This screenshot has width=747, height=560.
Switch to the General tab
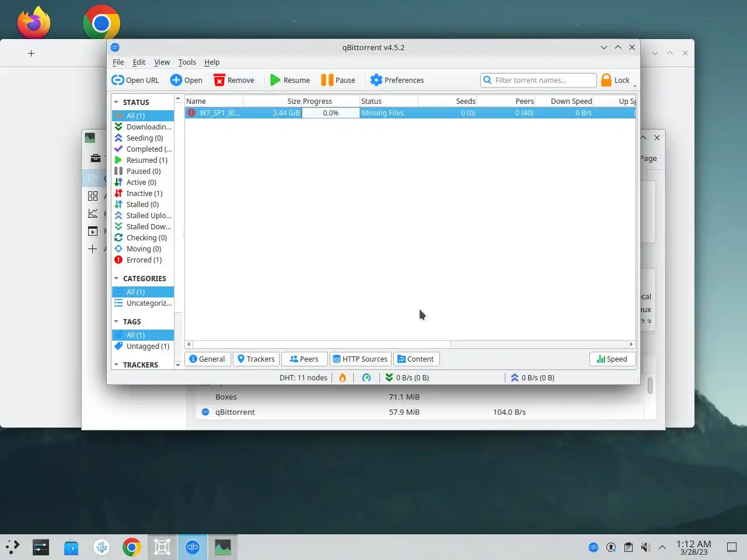click(x=207, y=359)
